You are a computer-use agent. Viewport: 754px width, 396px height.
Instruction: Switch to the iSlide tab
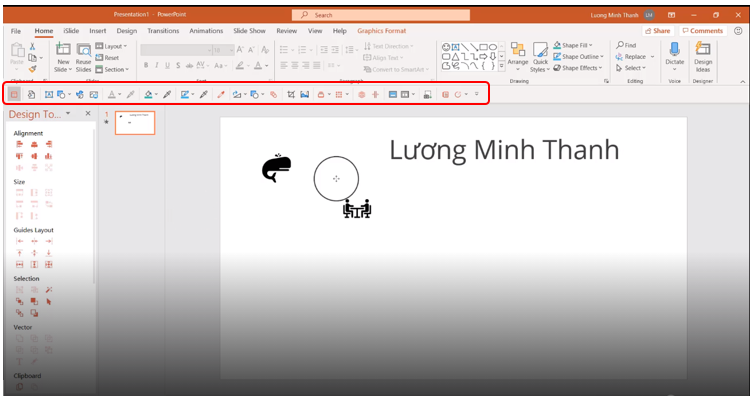point(71,31)
